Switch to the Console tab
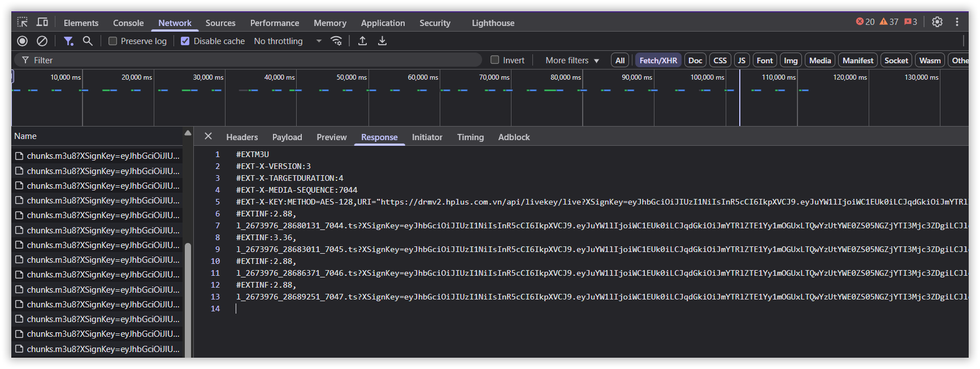The image size is (980, 369). coord(128,23)
